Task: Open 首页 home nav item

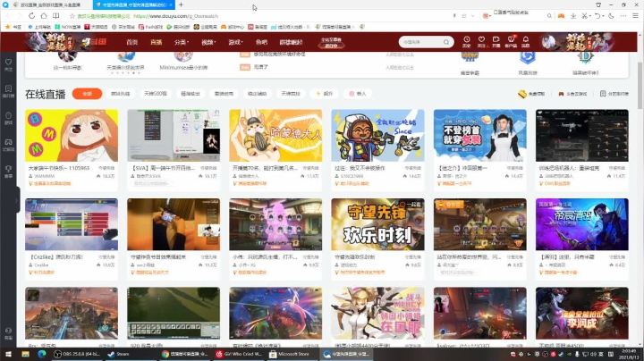Action: [x=131, y=42]
